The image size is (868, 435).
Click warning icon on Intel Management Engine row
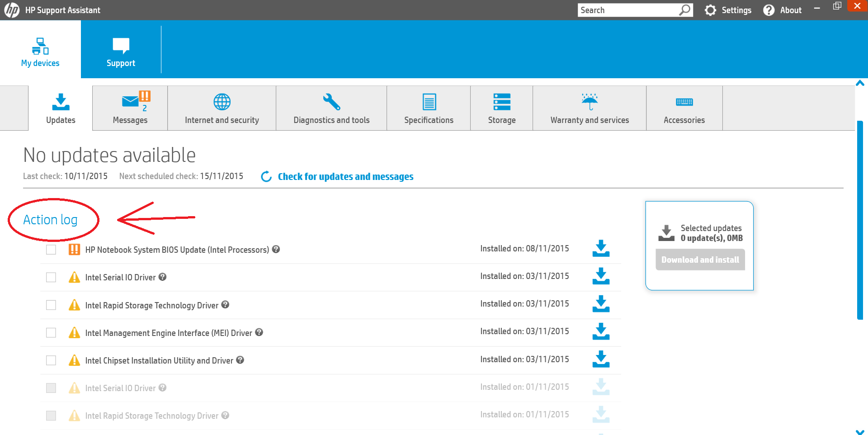[x=74, y=333]
